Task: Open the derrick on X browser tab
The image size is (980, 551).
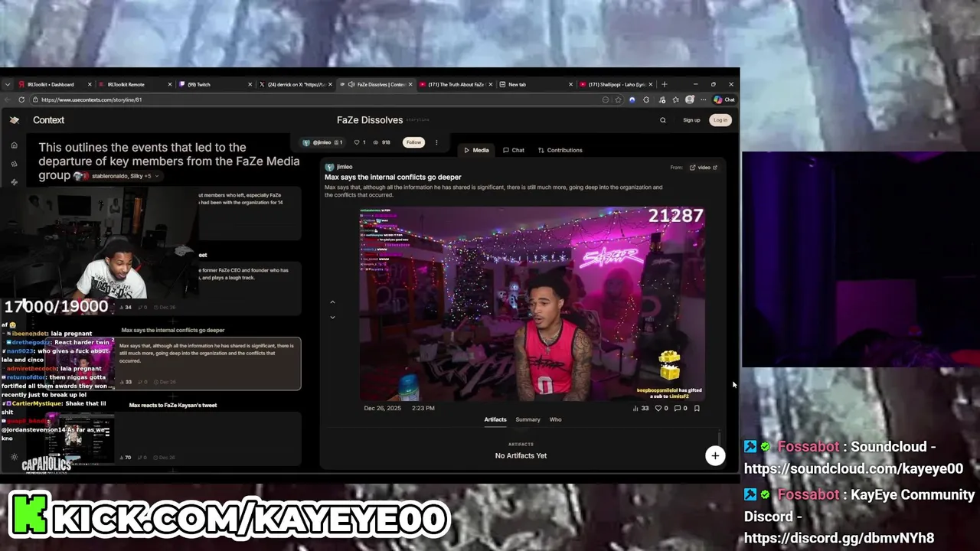Action: [295, 84]
